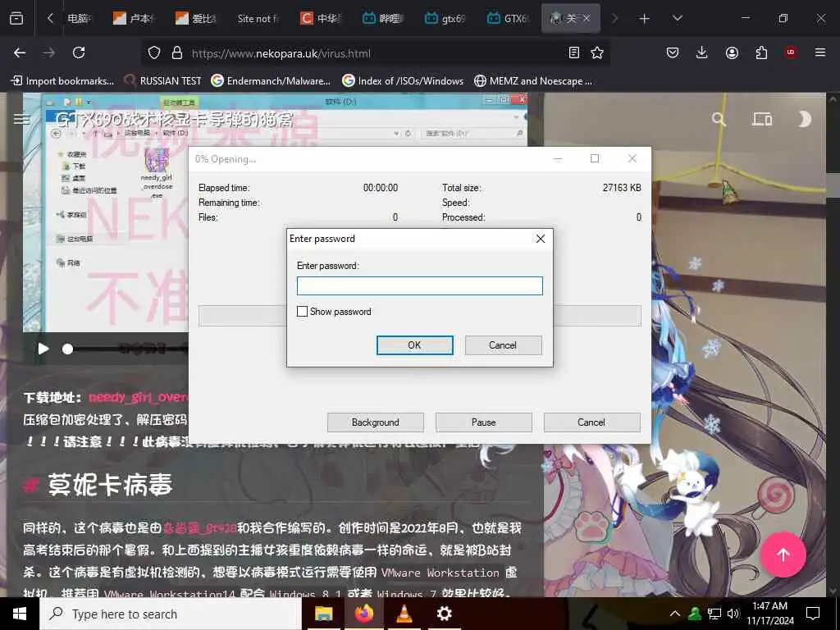This screenshot has height=630, width=840.
Task: Open File Explorer from taskbar
Action: [323, 614]
